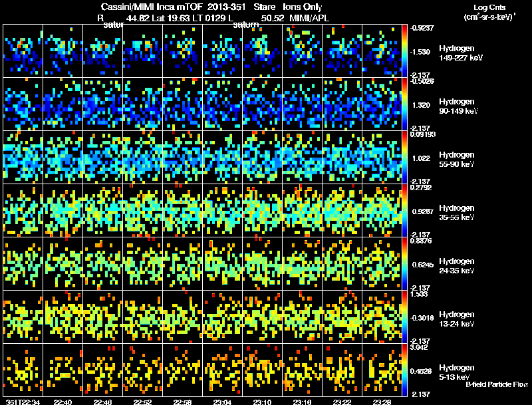Viewport: 532px width, 405px height.
Task: Click the 22:58 time axis label
Action: [182, 402]
